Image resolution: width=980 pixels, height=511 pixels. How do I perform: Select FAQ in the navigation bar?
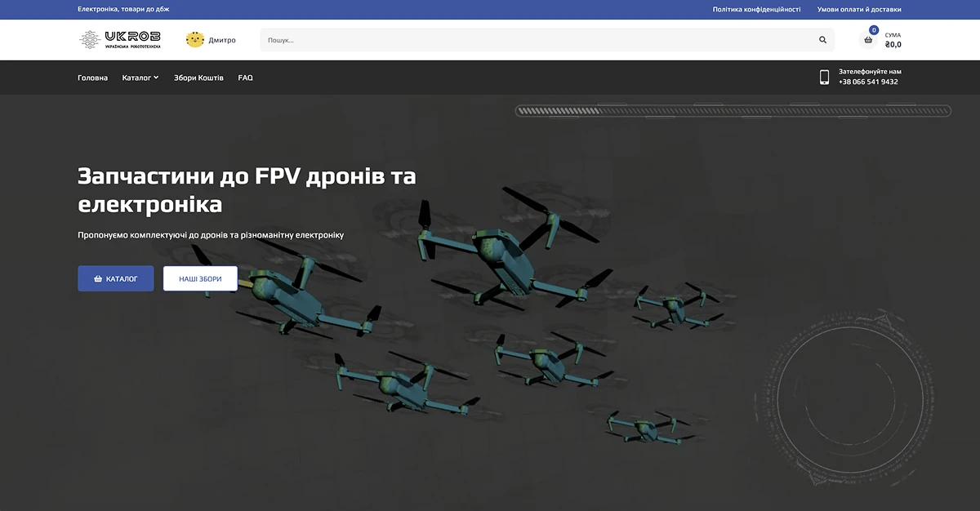point(245,78)
